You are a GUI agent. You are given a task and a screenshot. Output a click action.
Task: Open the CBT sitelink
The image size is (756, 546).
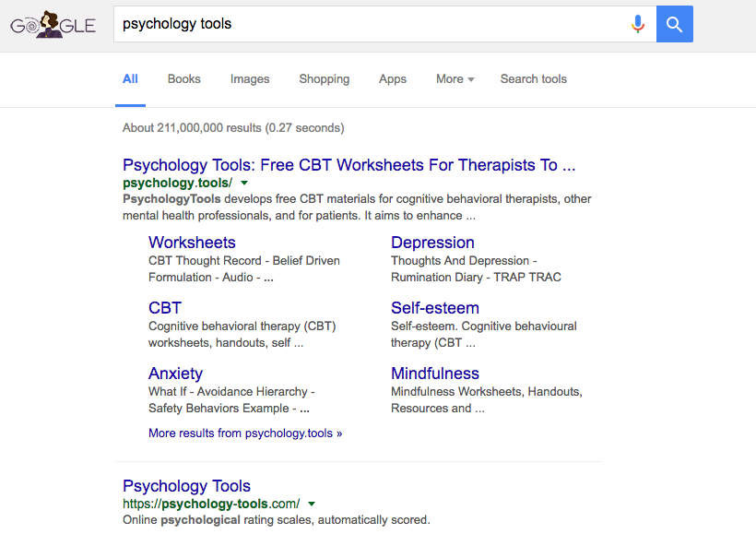165,308
